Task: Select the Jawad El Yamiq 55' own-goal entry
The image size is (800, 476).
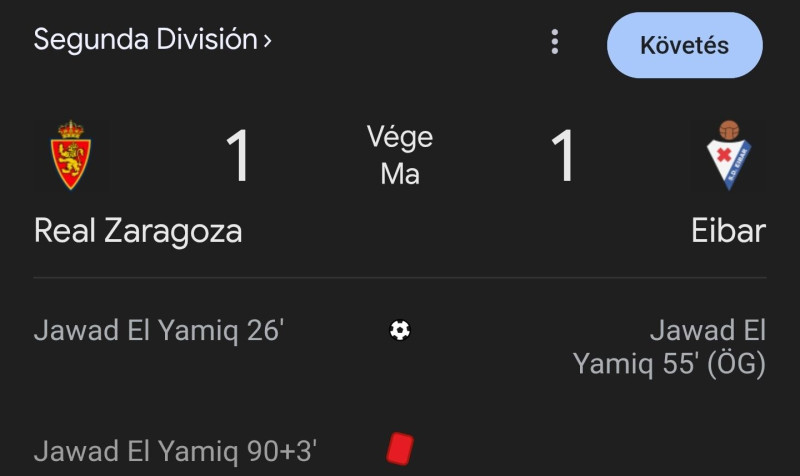Action: pyautogui.click(x=669, y=347)
